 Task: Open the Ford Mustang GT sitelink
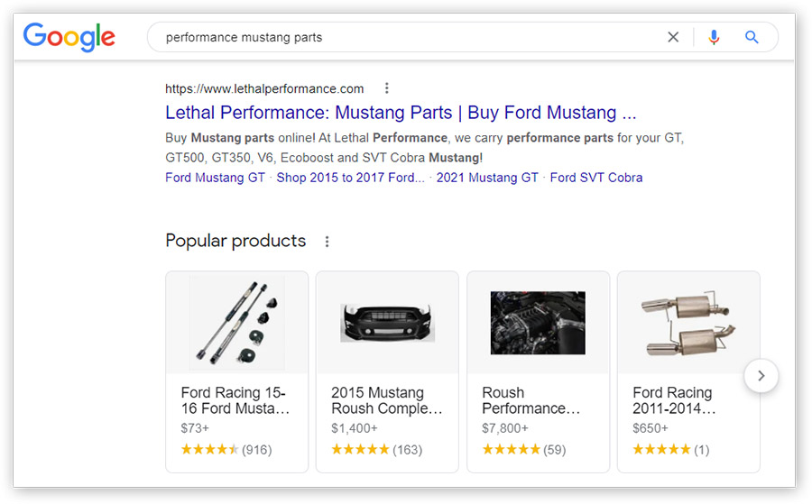pyautogui.click(x=215, y=178)
